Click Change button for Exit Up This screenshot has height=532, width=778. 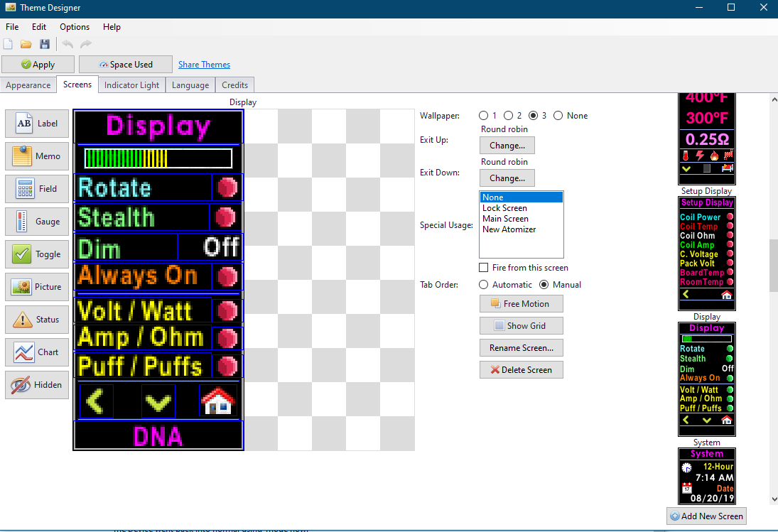(x=507, y=146)
